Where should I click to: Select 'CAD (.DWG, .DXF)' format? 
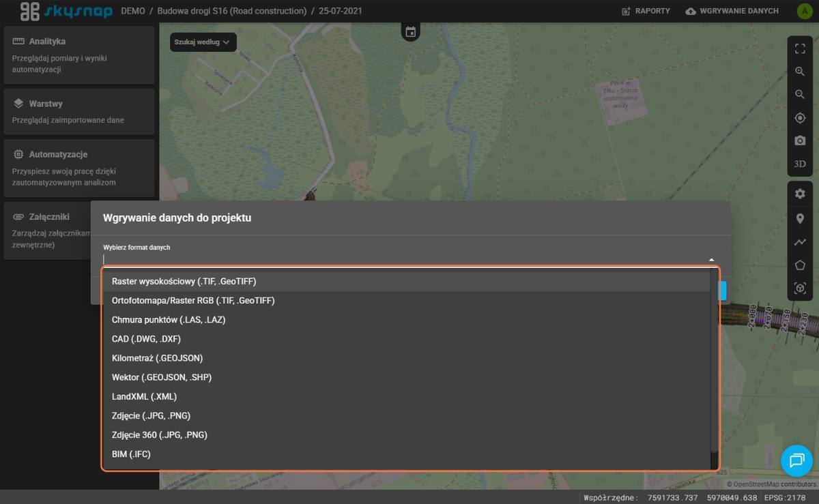coord(146,339)
